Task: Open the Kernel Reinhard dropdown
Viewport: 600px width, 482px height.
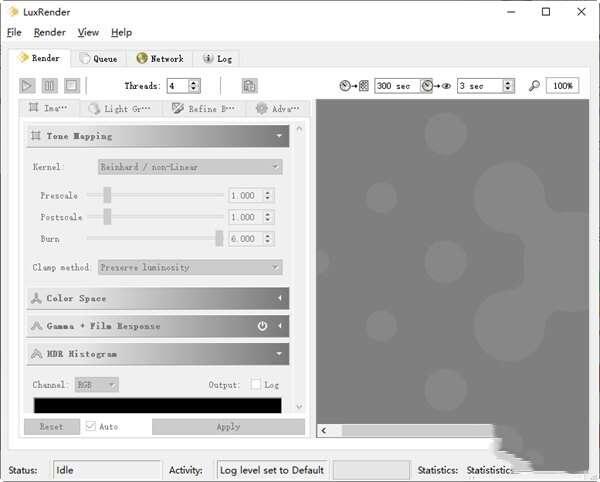Action: (190, 167)
